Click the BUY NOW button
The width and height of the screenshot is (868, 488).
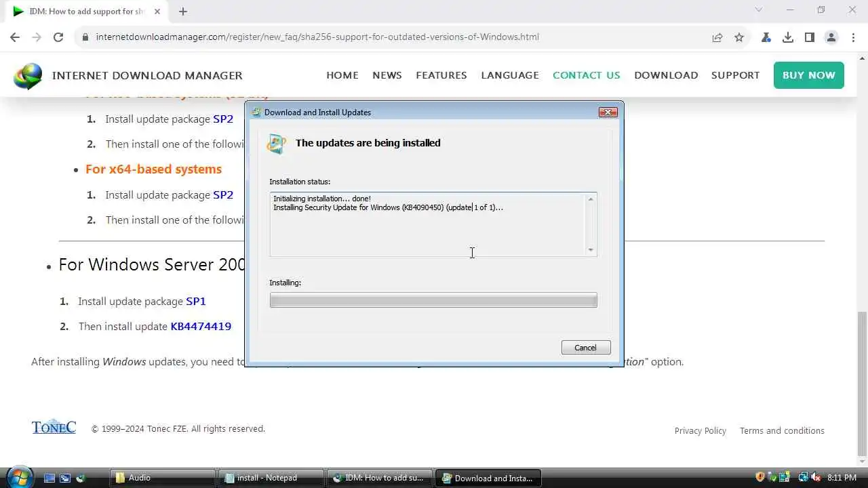tap(809, 75)
